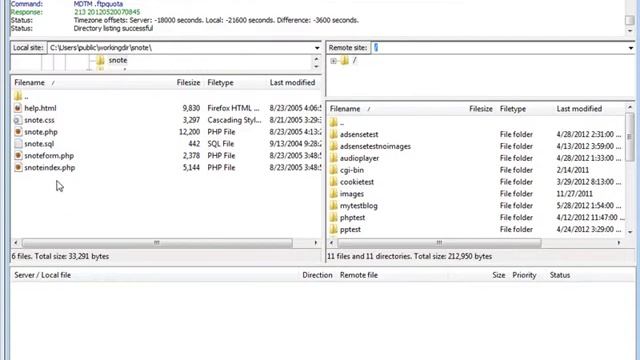This screenshot has width=640, height=360.
Task: Select the snote folder in local tree
Action: click(x=118, y=60)
